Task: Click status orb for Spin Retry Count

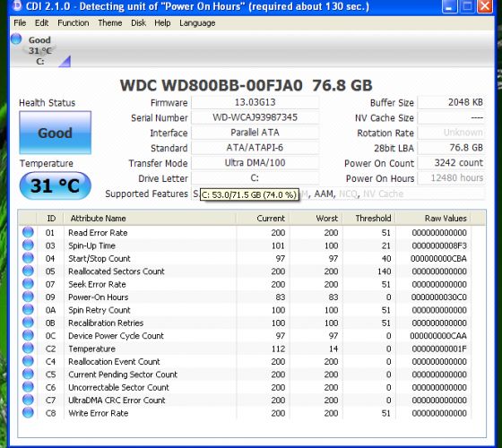Action: point(28,309)
